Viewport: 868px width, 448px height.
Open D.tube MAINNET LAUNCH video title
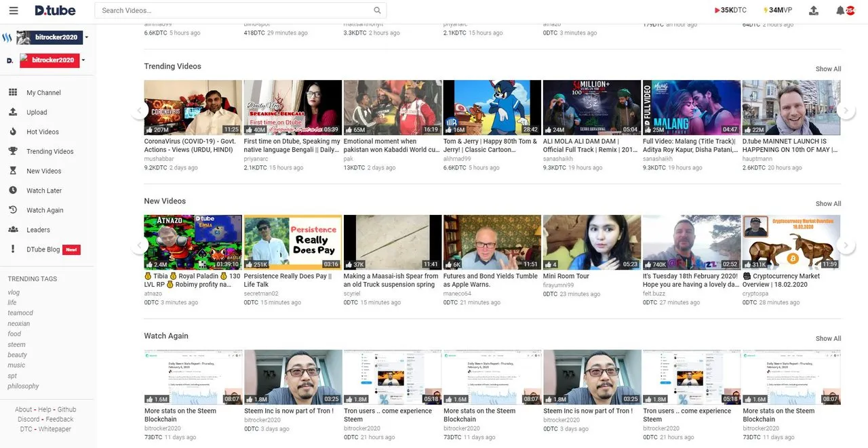coord(791,146)
